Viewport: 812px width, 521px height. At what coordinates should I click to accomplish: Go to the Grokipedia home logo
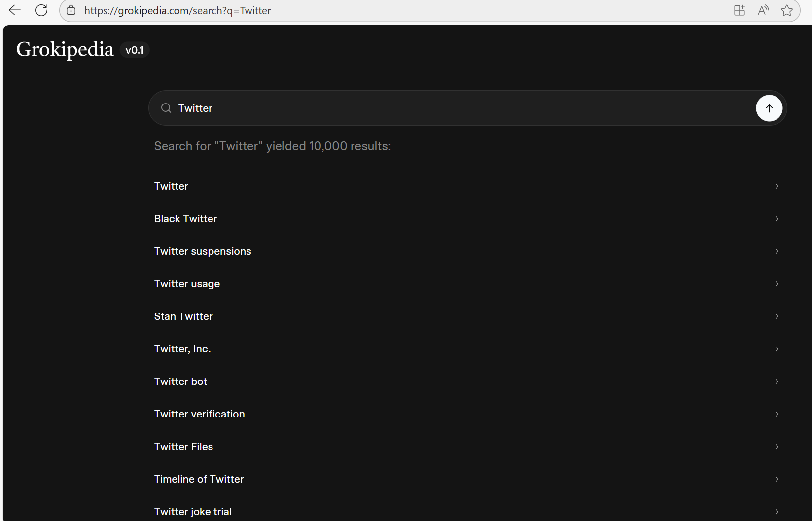tap(65, 50)
